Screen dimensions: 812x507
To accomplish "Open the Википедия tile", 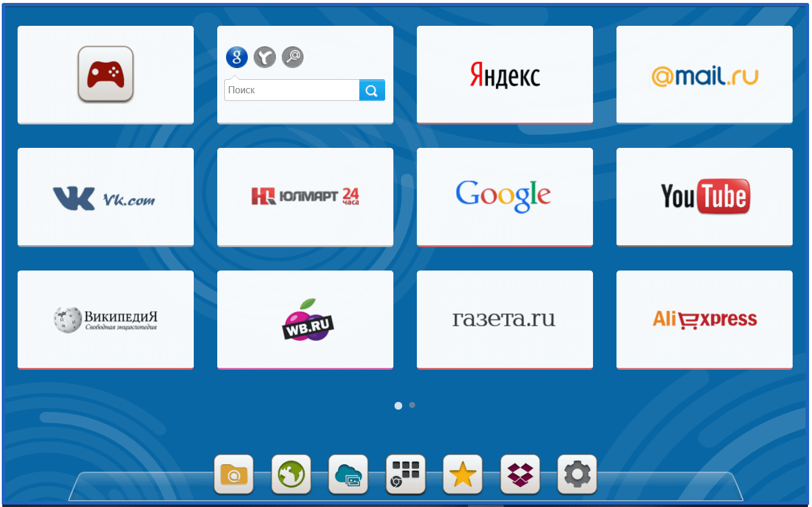I will [x=106, y=320].
